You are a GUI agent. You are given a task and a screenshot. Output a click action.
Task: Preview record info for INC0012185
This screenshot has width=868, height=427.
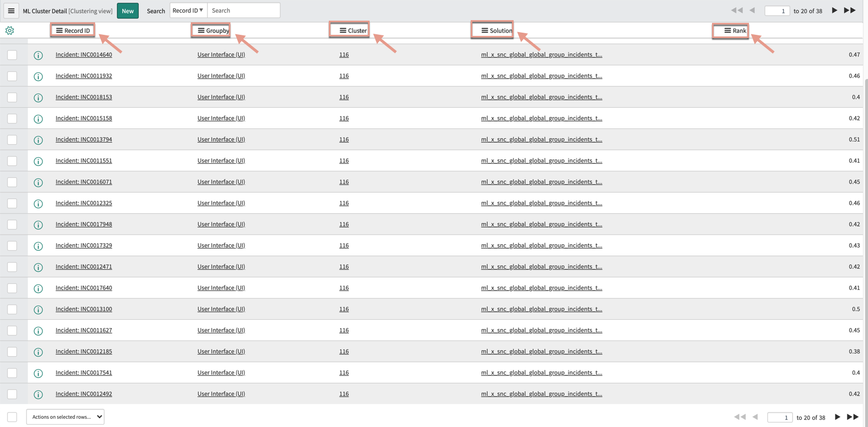(x=38, y=352)
